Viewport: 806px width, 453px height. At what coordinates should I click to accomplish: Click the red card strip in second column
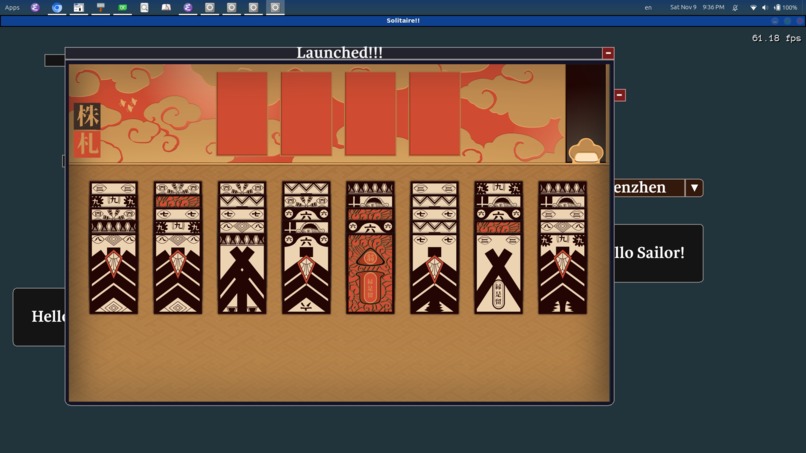178,201
